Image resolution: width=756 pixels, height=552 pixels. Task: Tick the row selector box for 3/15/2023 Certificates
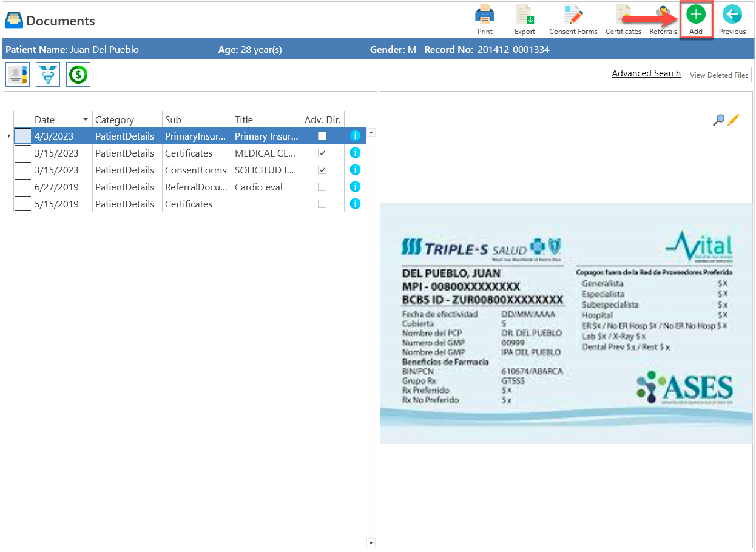22,153
